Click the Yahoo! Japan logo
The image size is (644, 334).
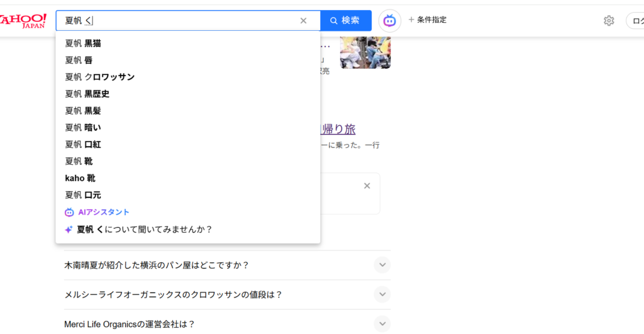click(x=23, y=20)
